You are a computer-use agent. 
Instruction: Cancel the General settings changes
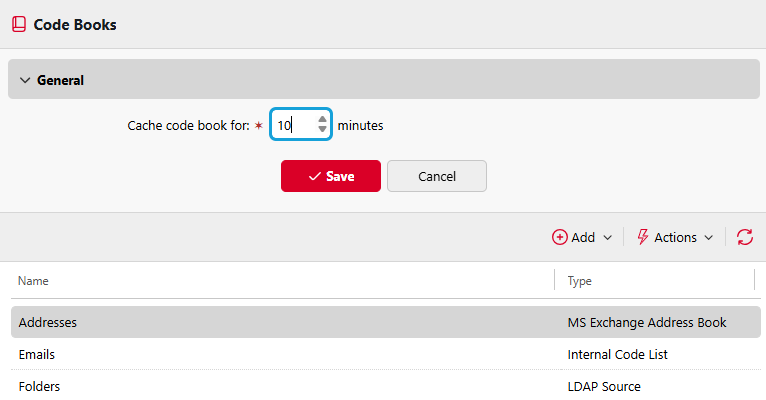[437, 176]
